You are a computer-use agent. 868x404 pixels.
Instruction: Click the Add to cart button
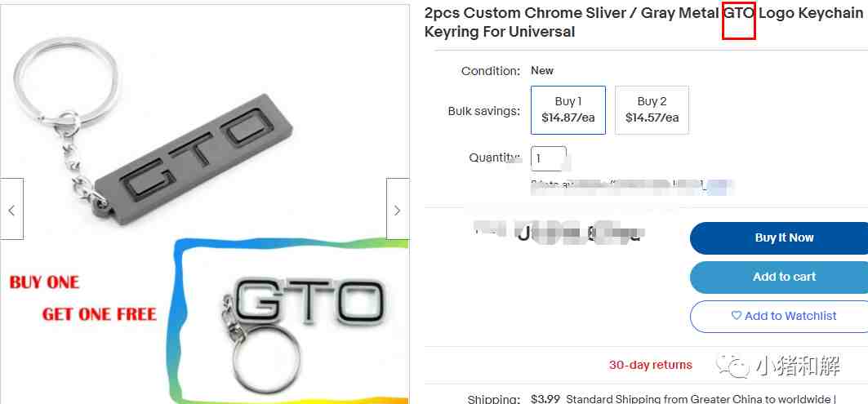click(783, 277)
